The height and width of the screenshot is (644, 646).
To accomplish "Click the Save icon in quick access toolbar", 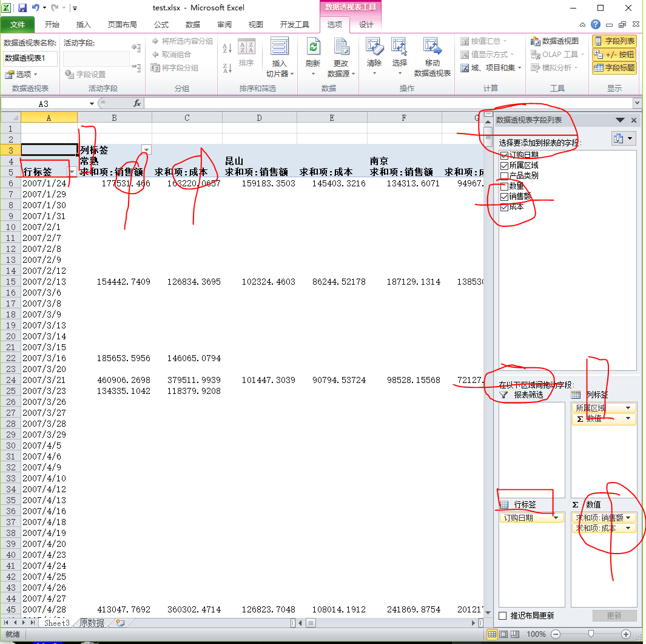I will point(22,8).
